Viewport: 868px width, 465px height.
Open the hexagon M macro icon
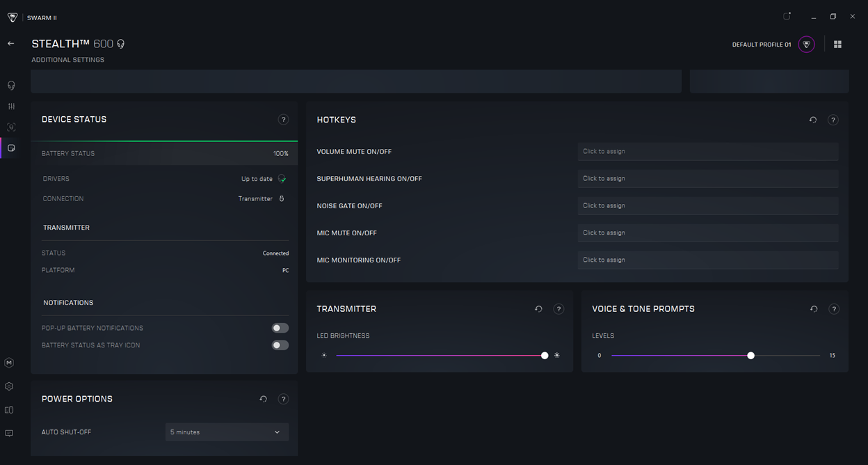[9, 363]
